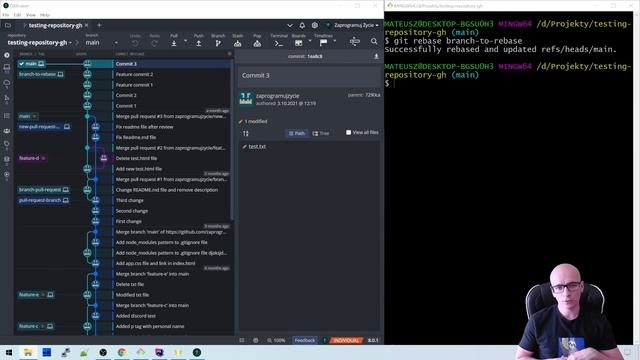Open notifications bell icon

point(302,25)
